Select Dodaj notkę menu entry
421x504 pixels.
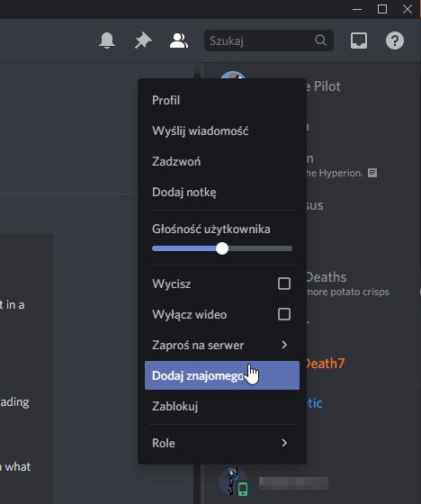click(x=222, y=193)
